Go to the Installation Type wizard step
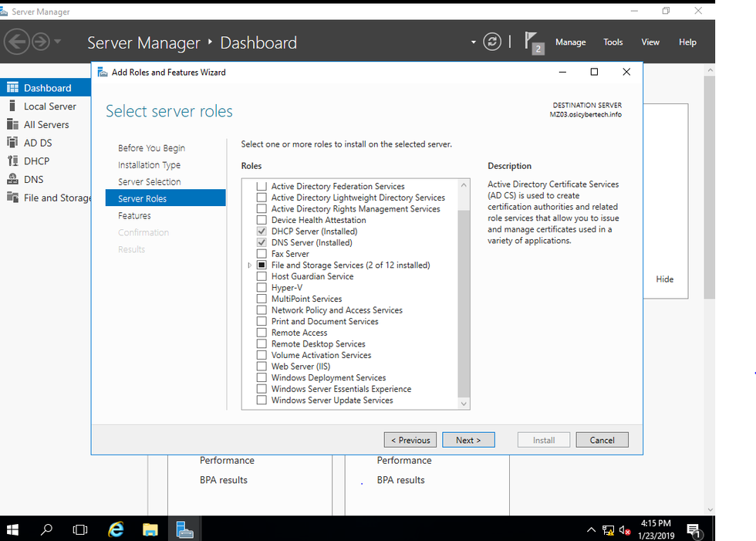 pos(149,165)
